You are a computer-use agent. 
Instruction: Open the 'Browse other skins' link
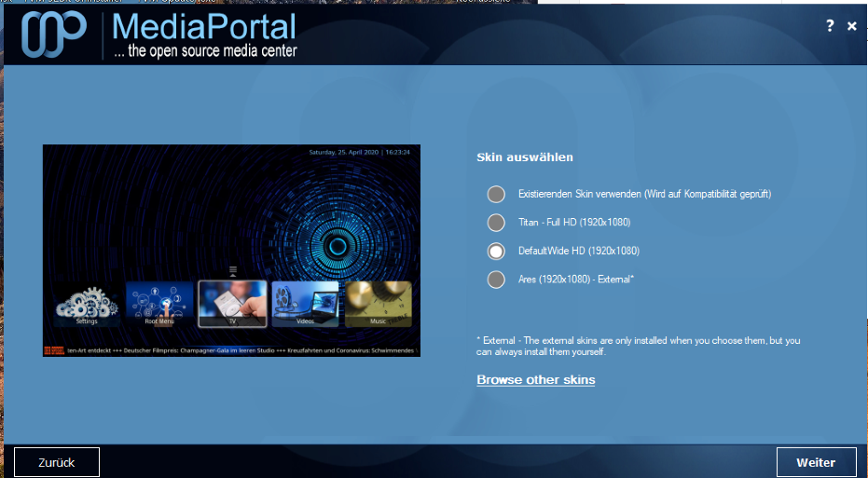(535, 379)
